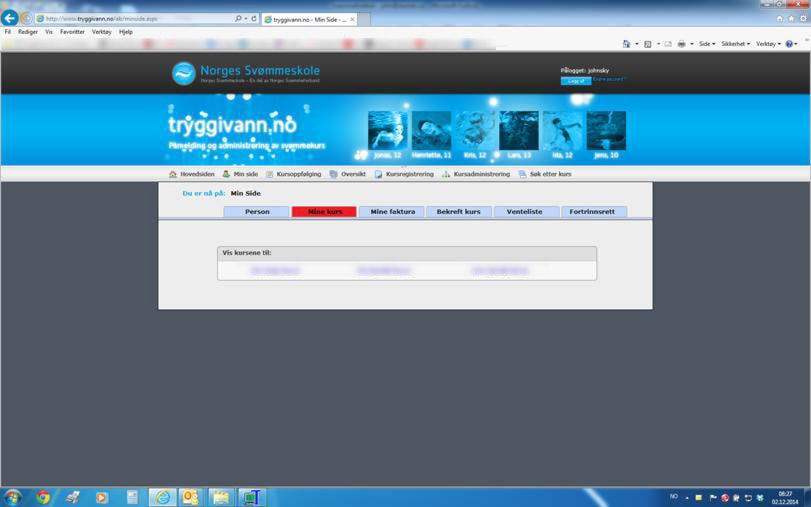This screenshot has height=507, width=811.
Task: Open the media player taskbar icon
Action: (102, 497)
